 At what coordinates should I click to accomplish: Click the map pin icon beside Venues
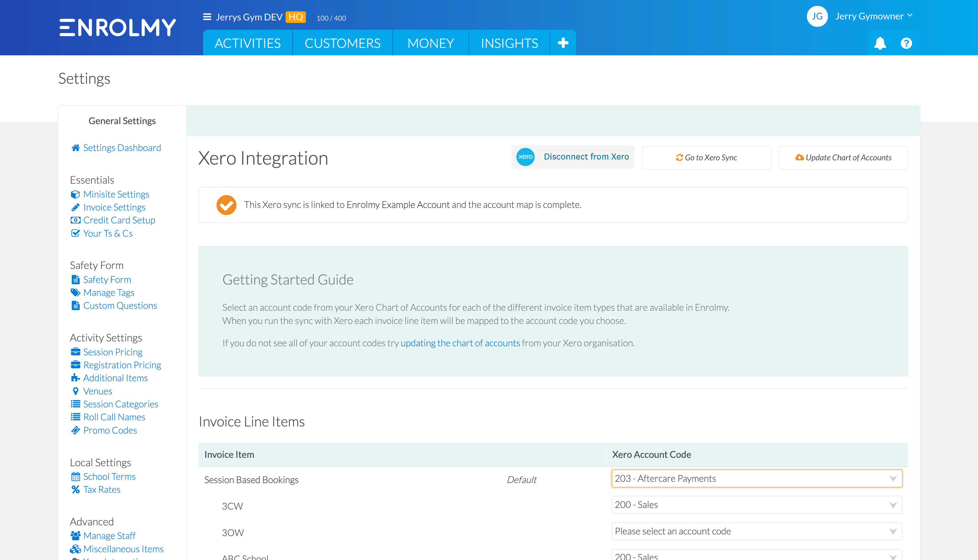point(75,391)
